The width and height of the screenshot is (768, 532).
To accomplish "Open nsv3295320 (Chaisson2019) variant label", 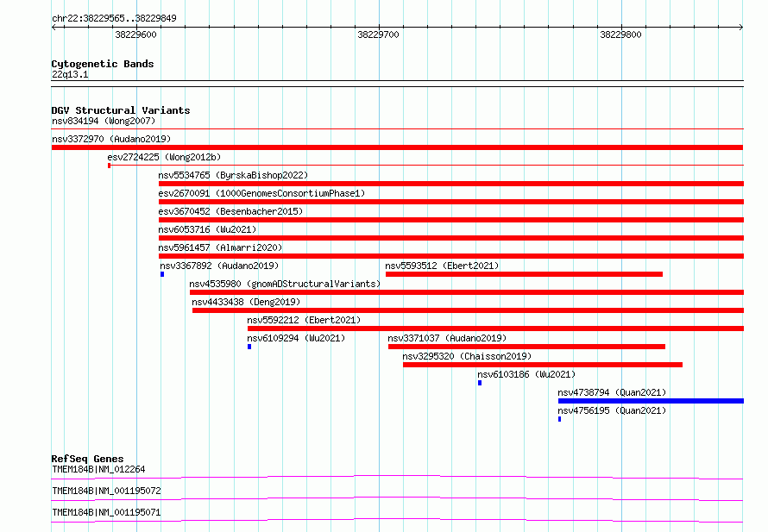I will (467, 356).
